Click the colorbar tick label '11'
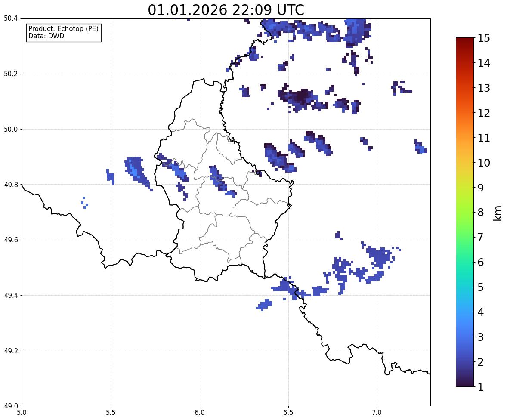507x420 pixels. click(x=484, y=138)
